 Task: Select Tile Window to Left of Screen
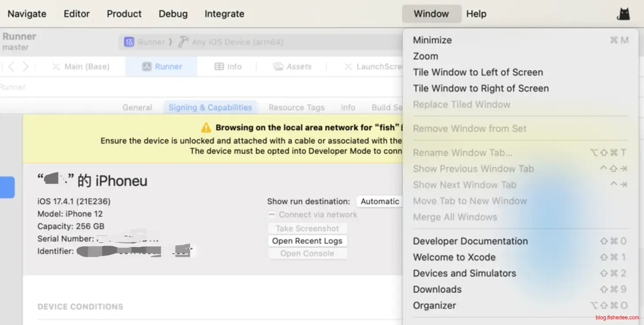point(478,72)
